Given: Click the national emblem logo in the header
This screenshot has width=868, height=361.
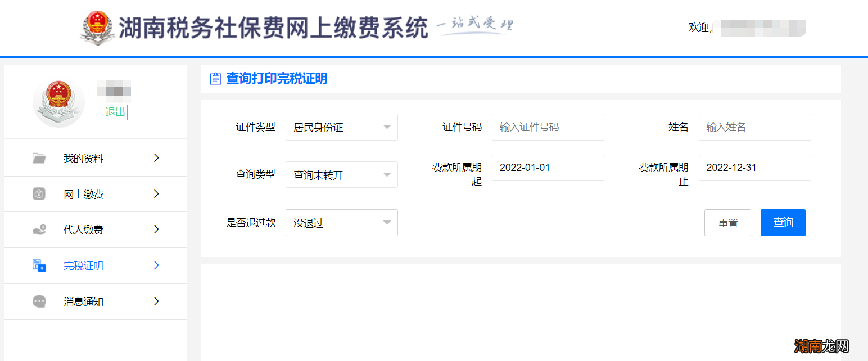Looking at the screenshot, I should (97, 26).
